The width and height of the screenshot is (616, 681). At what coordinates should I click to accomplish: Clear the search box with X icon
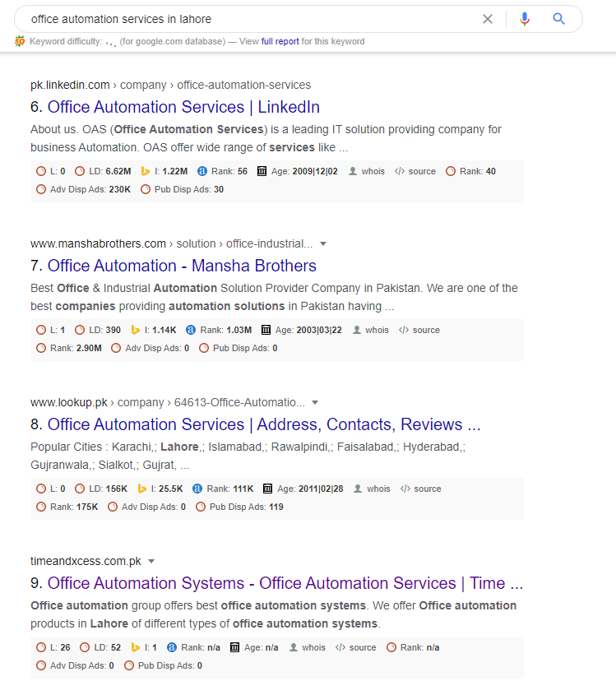click(488, 19)
